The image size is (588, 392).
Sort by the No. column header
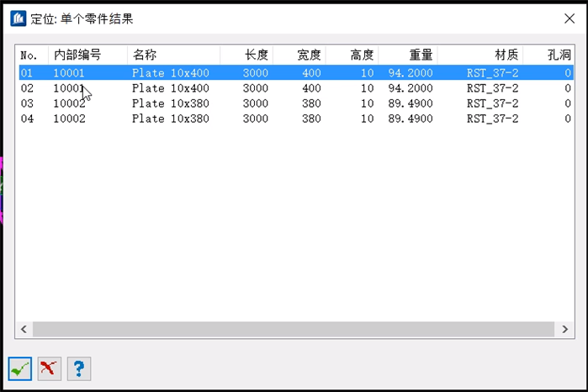coord(29,56)
